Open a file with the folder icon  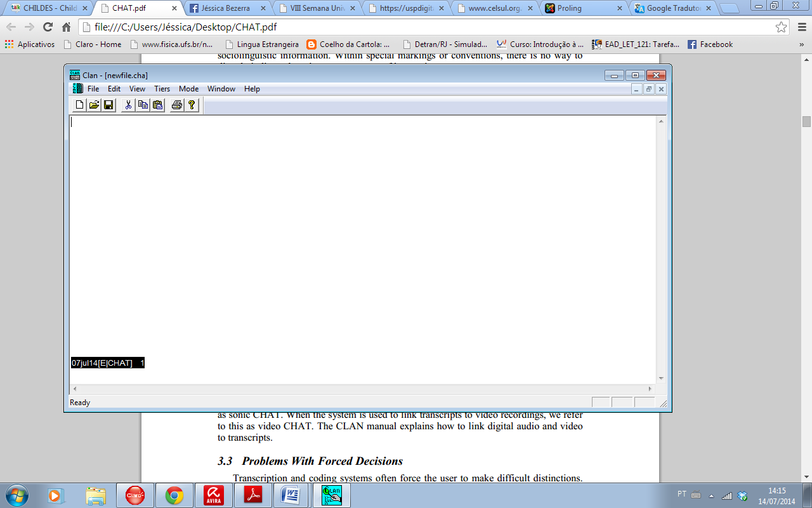94,105
